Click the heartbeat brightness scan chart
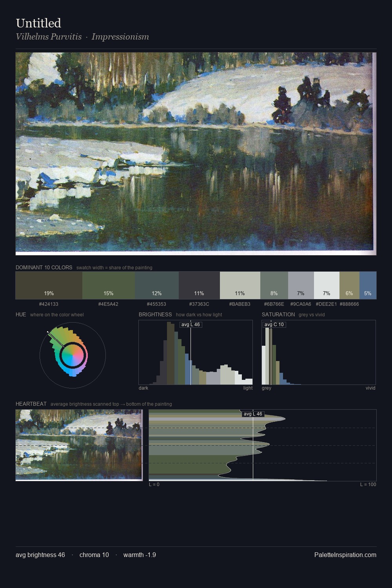This screenshot has height=588, width=392. 263,445
